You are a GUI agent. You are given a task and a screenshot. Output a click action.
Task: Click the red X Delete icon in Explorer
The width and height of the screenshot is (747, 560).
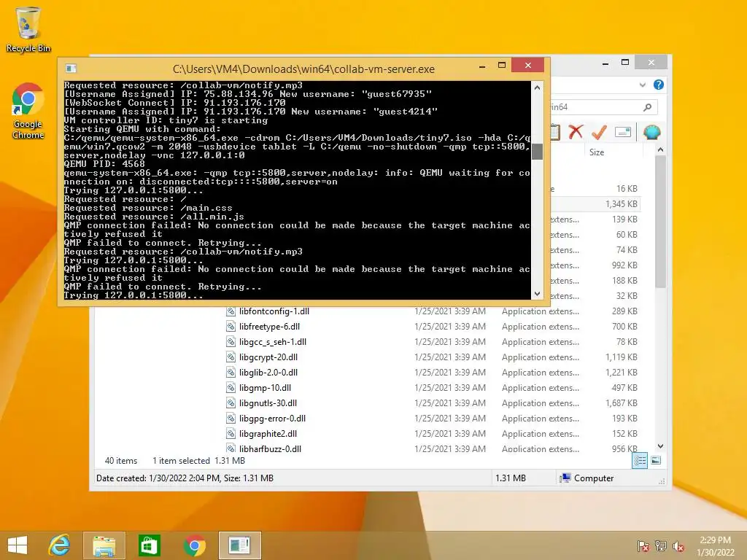(576, 131)
